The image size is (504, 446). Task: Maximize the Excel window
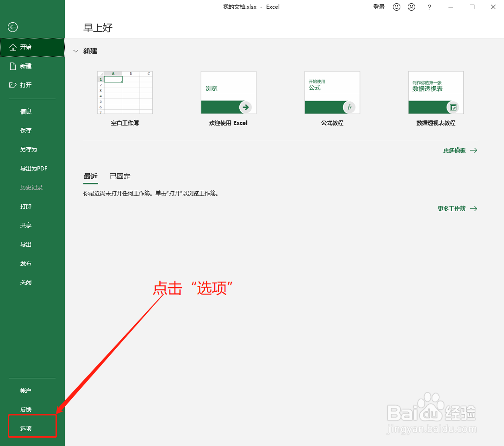tap(472, 7)
